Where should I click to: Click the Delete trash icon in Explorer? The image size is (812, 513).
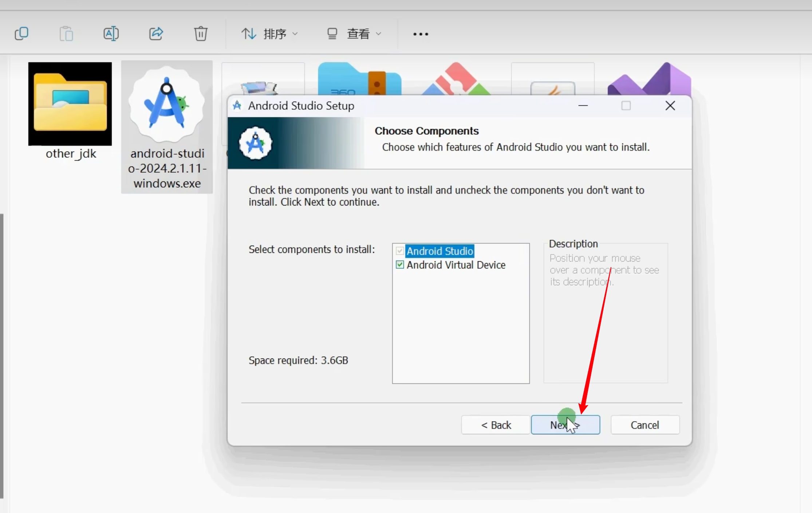(201, 34)
